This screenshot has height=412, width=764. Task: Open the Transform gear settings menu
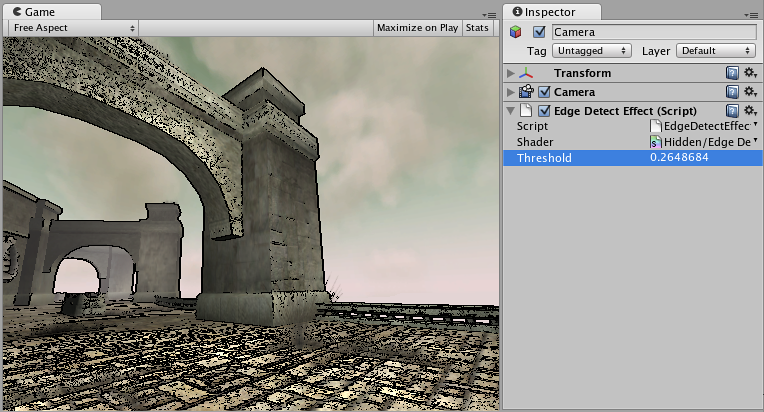tap(750, 73)
